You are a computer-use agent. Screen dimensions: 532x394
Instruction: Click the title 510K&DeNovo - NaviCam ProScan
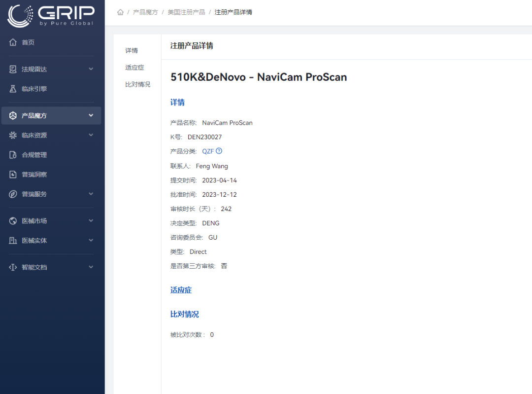click(259, 77)
